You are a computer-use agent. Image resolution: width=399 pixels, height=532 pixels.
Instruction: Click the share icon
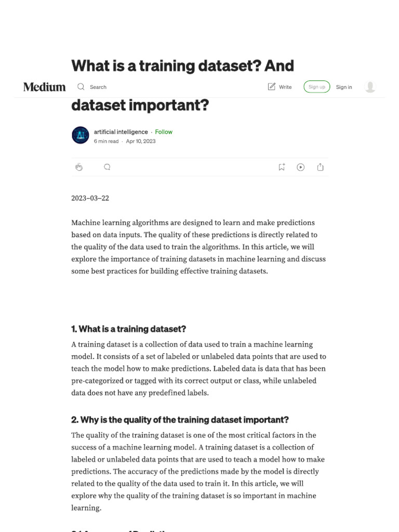coord(320,167)
